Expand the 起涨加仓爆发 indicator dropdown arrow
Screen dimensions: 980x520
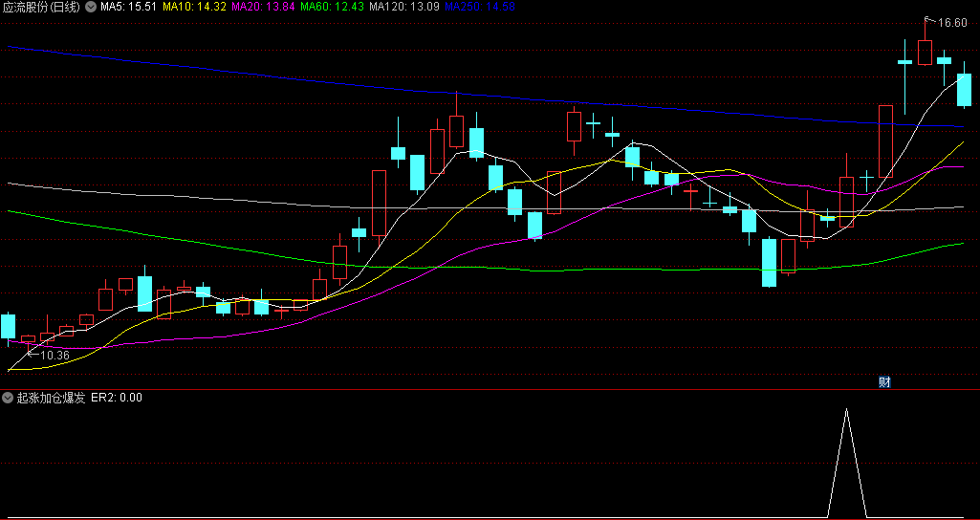point(8,398)
